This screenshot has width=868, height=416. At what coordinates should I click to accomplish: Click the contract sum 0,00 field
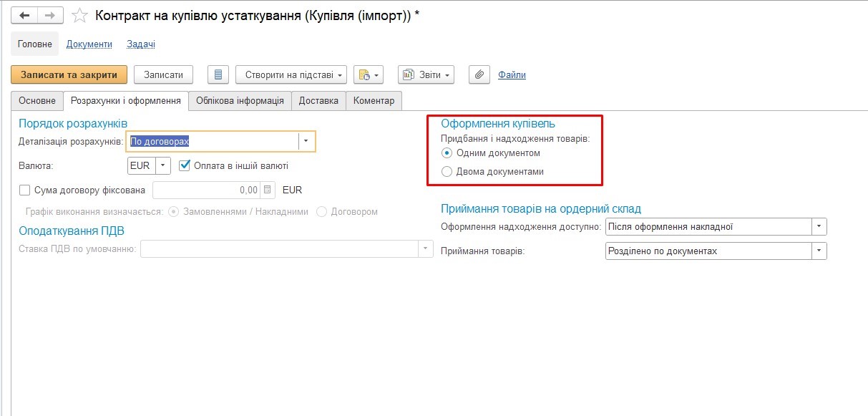click(x=207, y=190)
